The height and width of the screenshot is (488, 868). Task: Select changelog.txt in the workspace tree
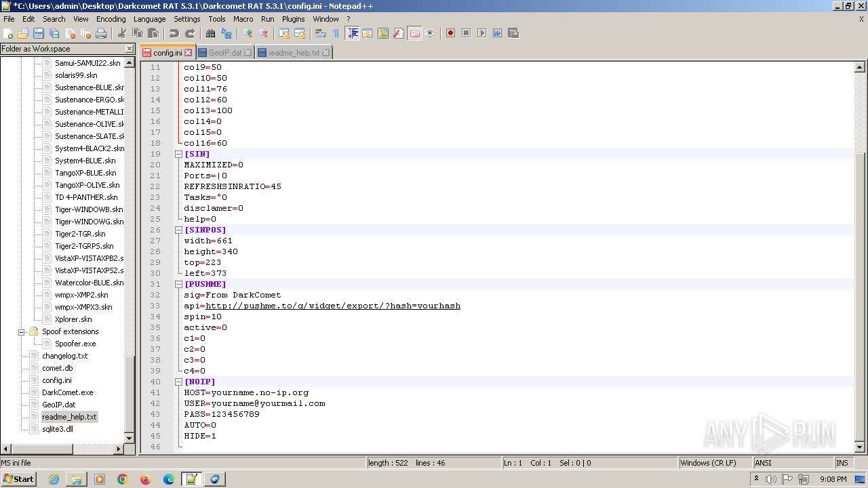pyautogui.click(x=64, y=356)
